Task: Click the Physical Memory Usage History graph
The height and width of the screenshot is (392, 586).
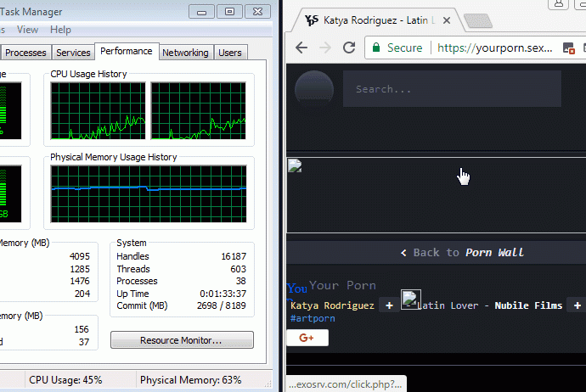Action: 149,194
